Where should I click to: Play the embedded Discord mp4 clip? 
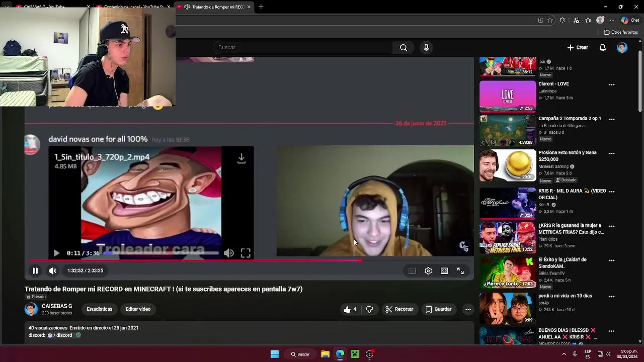[56, 253]
